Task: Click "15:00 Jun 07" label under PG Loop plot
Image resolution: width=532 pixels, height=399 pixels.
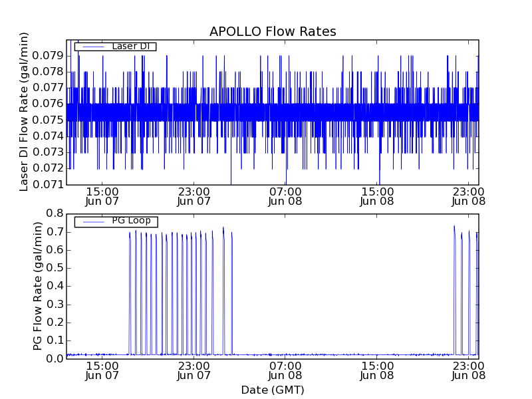Action: click(102, 370)
